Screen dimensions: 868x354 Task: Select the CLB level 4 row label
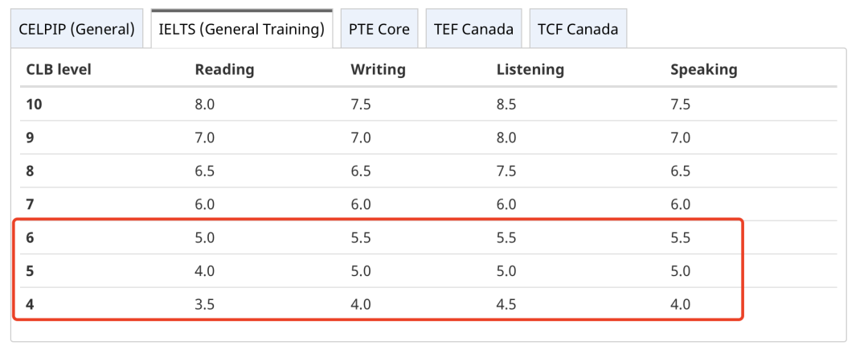click(30, 304)
